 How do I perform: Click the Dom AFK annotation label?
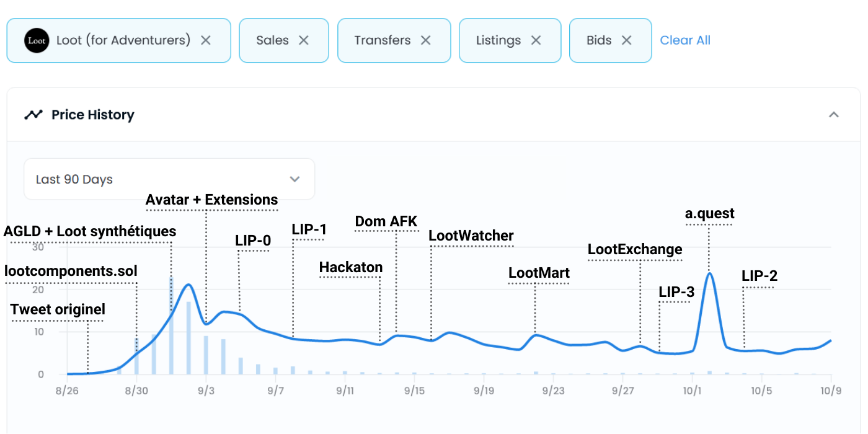386,221
